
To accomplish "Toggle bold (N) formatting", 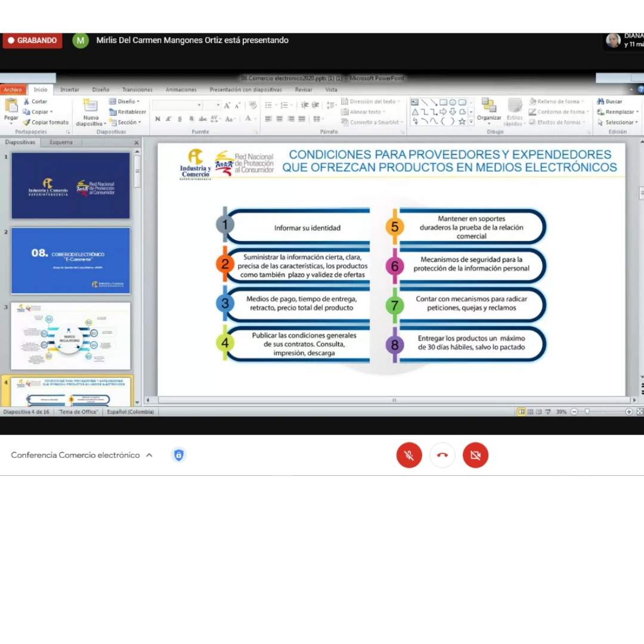I will (157, 119).
